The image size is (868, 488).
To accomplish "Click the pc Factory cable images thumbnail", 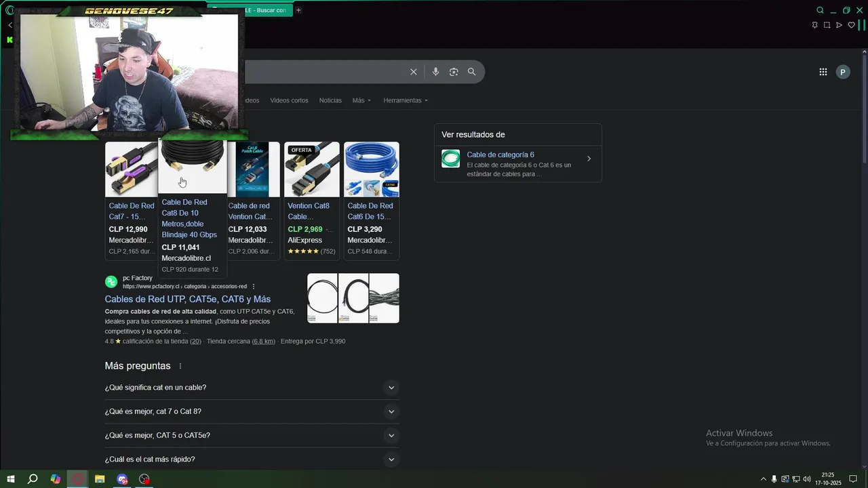I will click(x=353, y=298).
